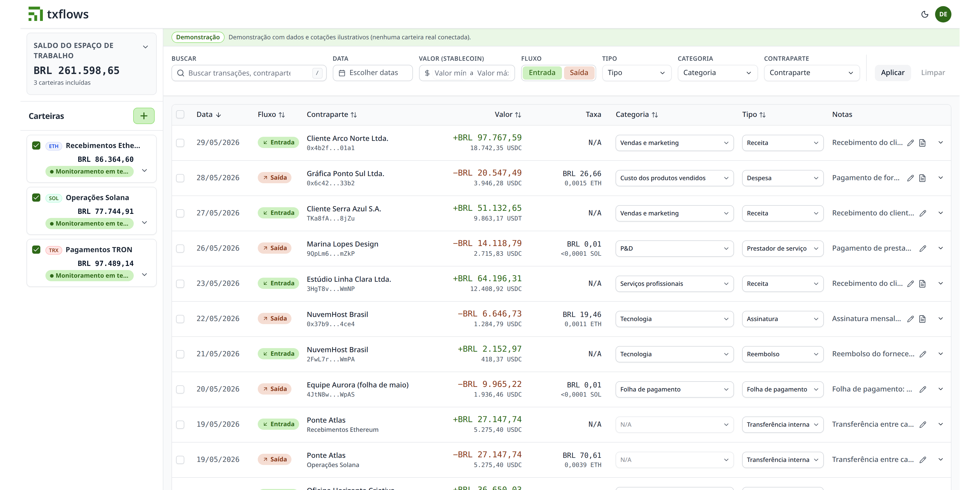
Task: Toggle dark mode moon icon
Action: pyautogui.click(x=924, y=15)
